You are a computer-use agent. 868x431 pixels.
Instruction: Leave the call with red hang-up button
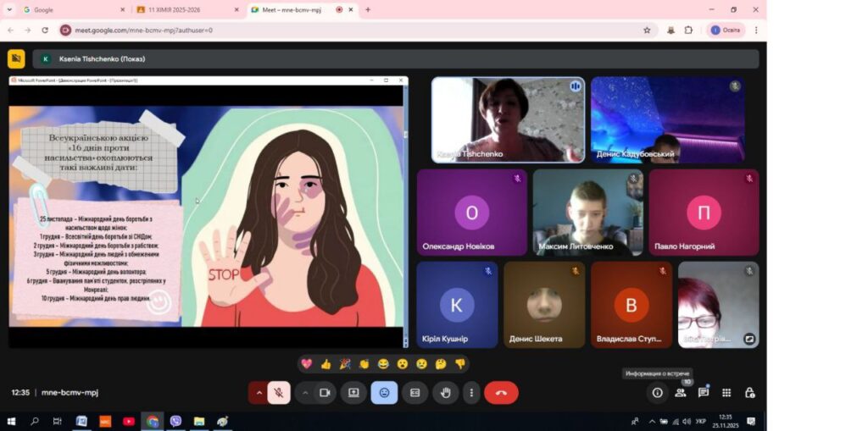(501, 393)
